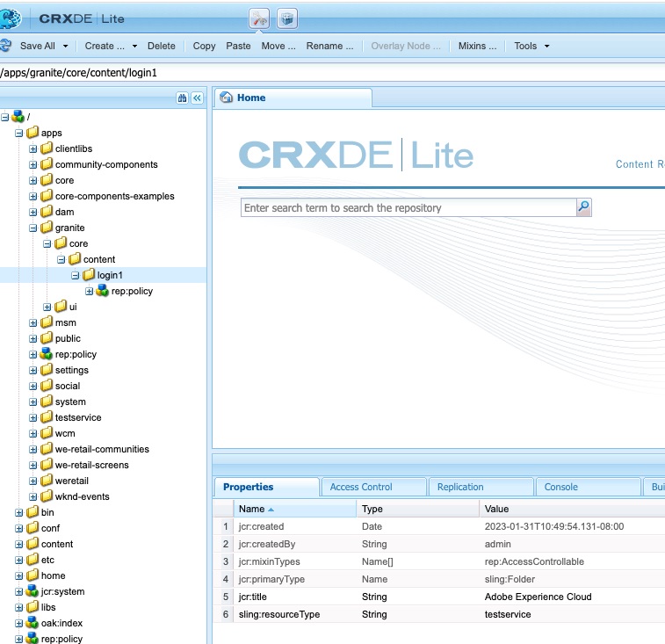
Task: Click the granite folder icon
Action: [x=47, y=228]
